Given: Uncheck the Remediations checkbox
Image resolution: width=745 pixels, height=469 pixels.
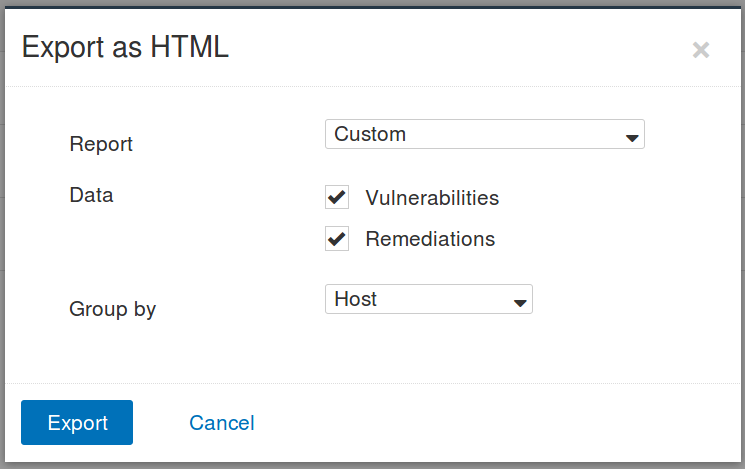Looking at the screenshot, I should tap(337, 239).
